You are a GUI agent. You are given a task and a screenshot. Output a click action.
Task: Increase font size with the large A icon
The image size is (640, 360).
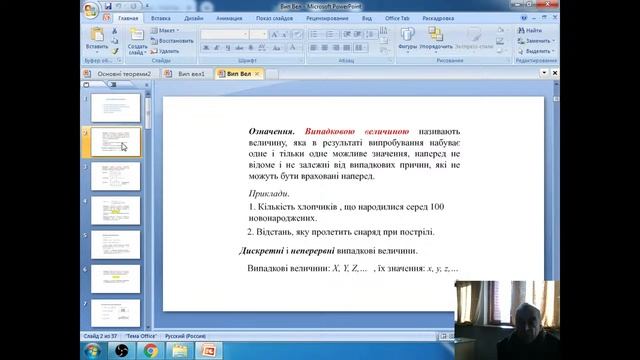pos(275,35)
